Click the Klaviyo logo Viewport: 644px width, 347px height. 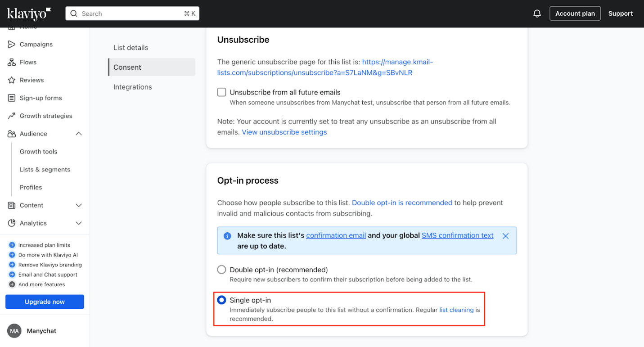(28, 14)
